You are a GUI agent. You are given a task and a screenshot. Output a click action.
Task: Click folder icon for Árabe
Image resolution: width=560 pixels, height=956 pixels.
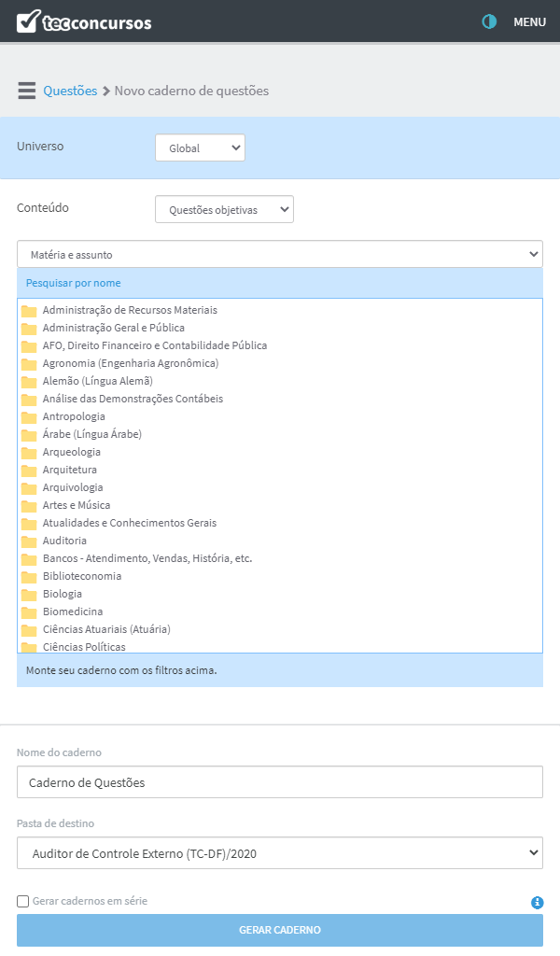[29, 435]
